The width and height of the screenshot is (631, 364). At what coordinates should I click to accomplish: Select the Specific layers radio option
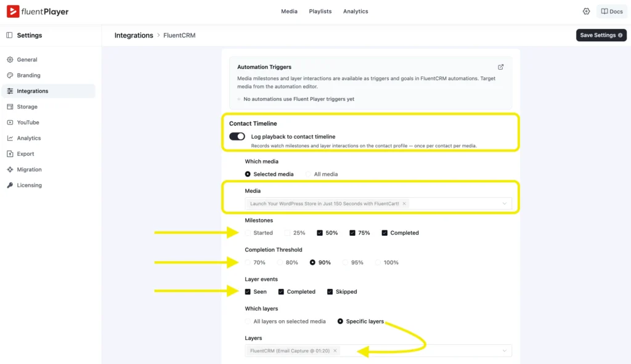tap(340, 322)
